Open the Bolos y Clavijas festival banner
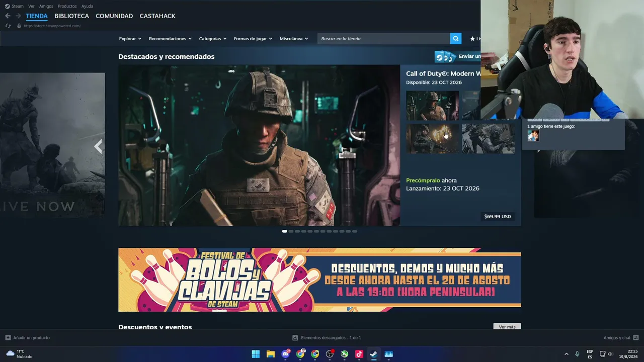 pyautogui.click(x=319, y=280)
